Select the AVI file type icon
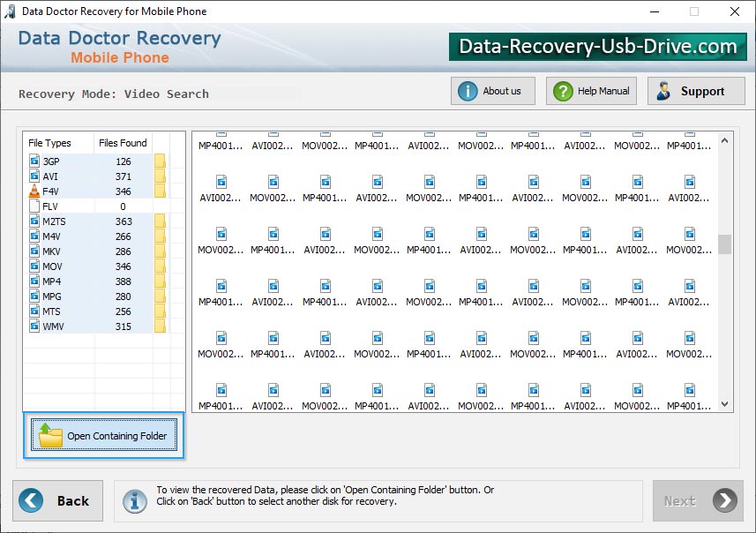Screen dimensions: 756x533 34,176
